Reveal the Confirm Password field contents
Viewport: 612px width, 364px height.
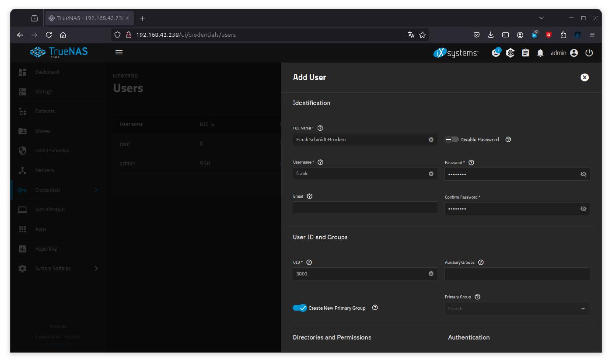pos(583,209)
